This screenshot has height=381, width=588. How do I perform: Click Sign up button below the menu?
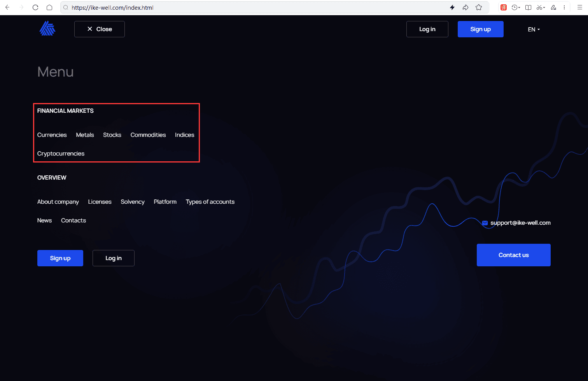[60, 258]
